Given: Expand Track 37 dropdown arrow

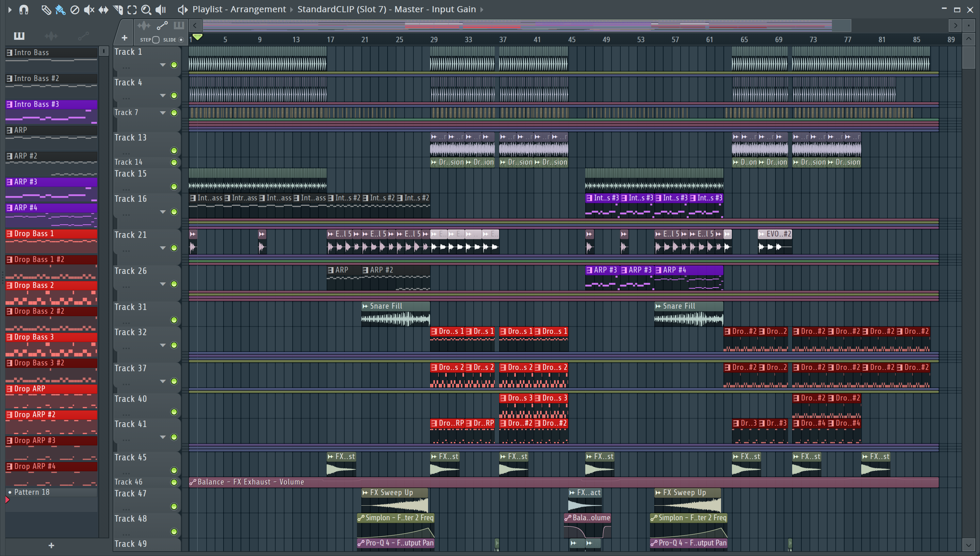Looking at the screenshot, I should pos(163,381).
